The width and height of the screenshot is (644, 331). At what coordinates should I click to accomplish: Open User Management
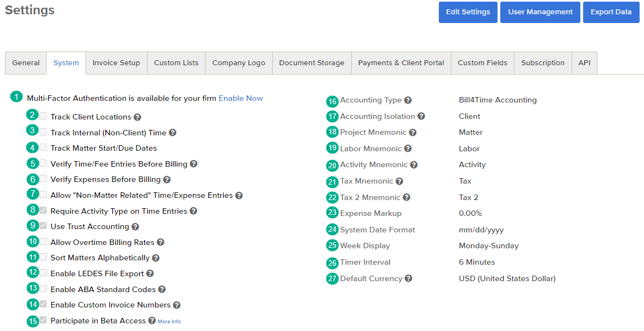click(x=540, y=12)
